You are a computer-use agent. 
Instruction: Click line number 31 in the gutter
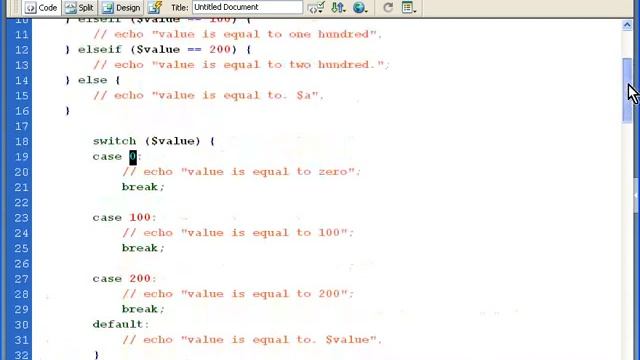[x=22, y=340]
